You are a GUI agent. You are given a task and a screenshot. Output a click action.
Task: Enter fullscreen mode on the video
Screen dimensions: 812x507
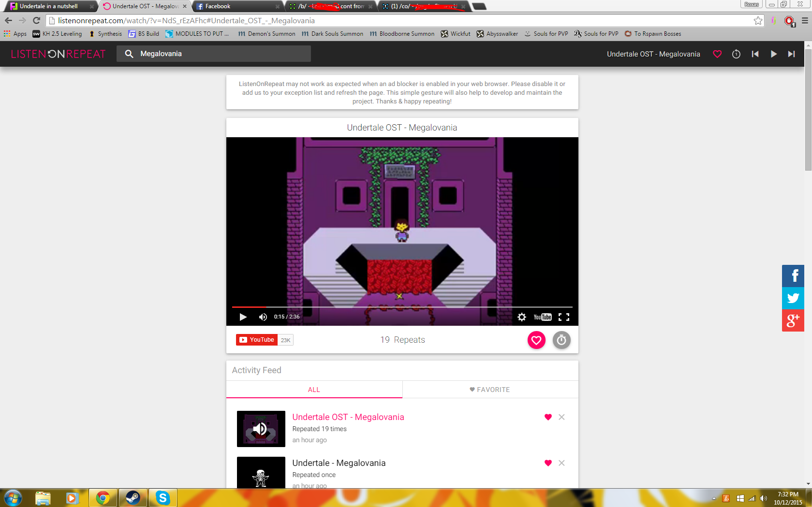click(563, 317)
